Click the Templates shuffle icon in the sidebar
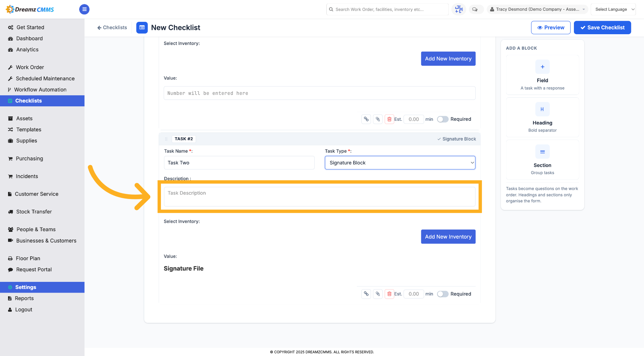This screenshot has height=356, width=644. click(x=10, y=130)
